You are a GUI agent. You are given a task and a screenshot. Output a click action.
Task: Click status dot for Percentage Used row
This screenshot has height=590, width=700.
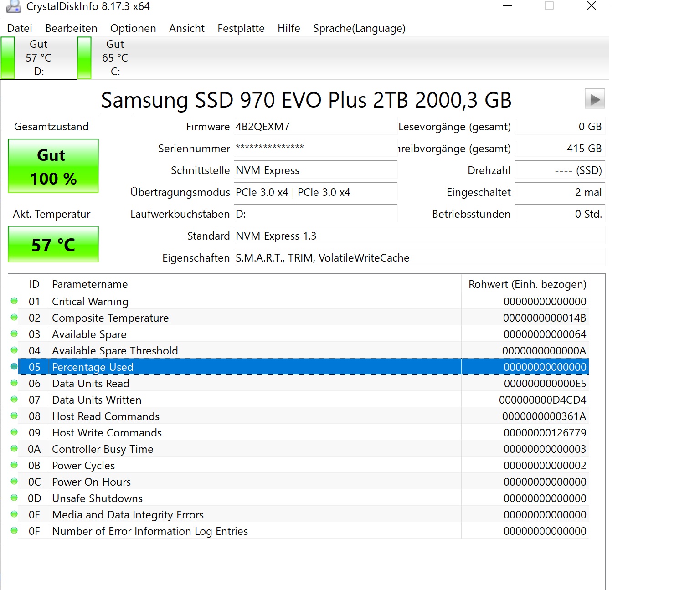(x=14, y=367)
